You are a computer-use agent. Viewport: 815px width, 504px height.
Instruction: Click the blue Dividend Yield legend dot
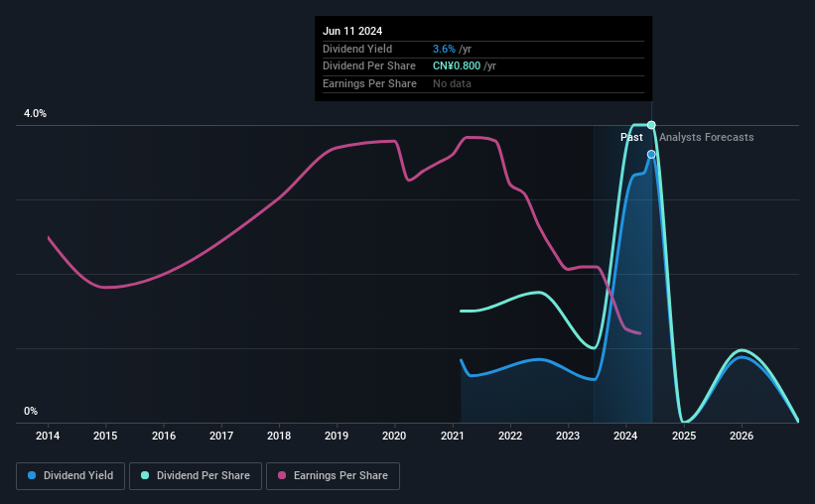(x=32, y=475)
